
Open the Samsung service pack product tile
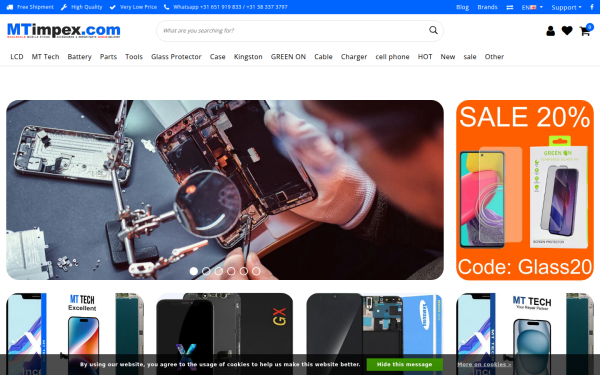click(x=375, y=334)
